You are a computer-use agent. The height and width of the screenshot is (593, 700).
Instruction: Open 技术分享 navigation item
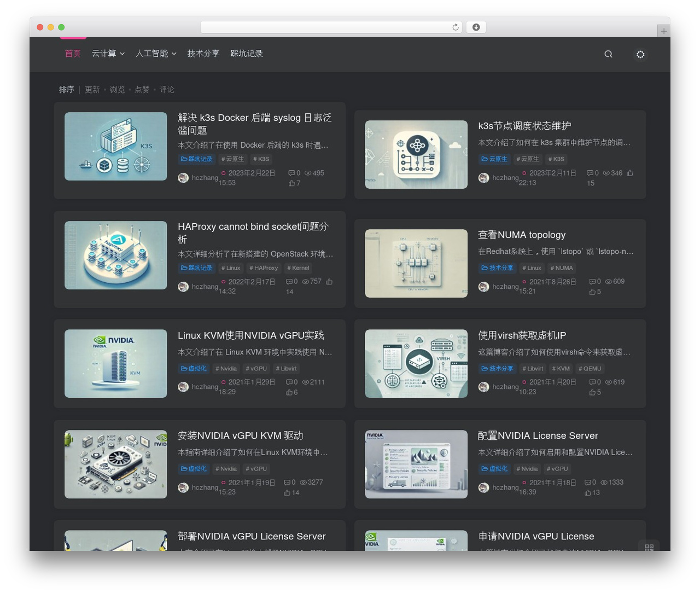[203, 54]
